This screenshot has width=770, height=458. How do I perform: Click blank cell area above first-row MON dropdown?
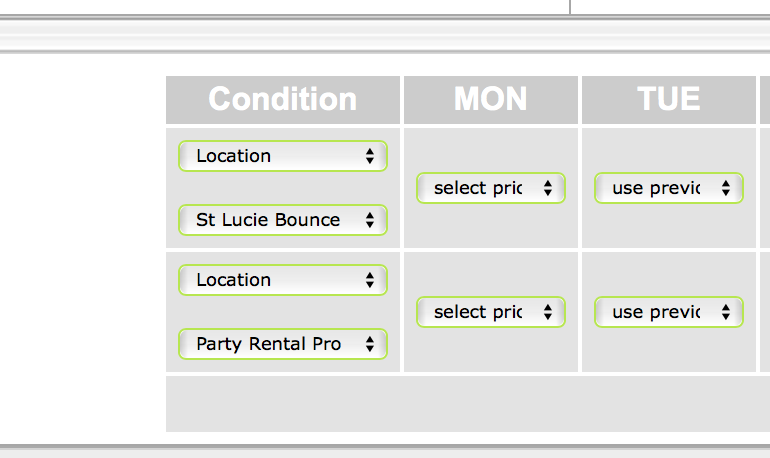click(490, 148)
